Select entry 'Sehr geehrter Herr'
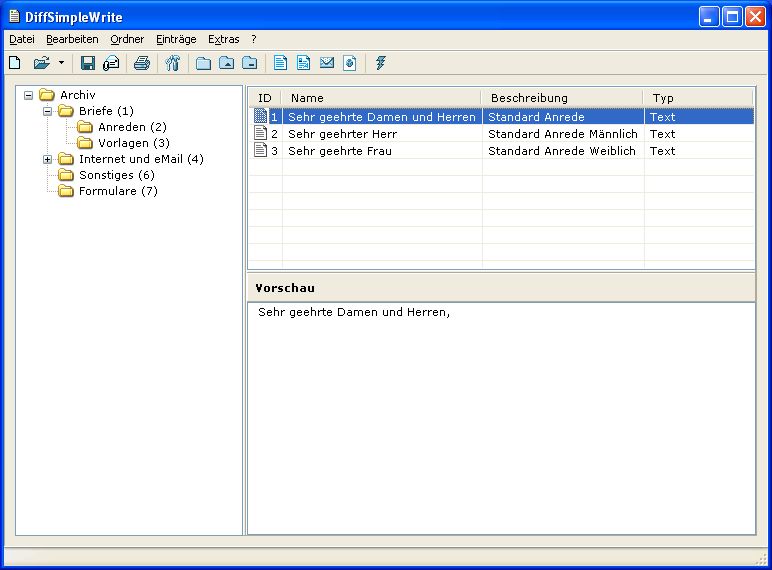This screenshot has height=570, width=772. coord(342,134)
